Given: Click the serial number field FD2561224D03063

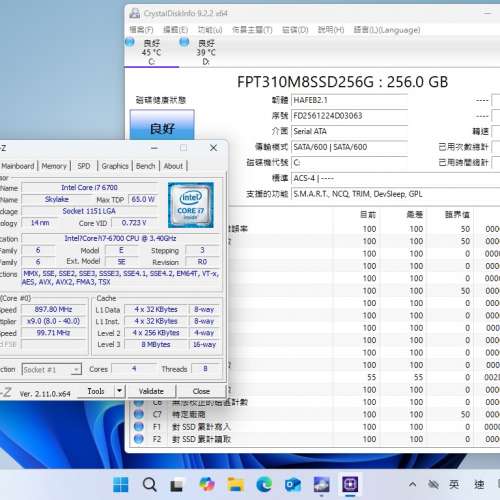Looking at the screenshot, I should pyautogui.click(x=349, y=116).
